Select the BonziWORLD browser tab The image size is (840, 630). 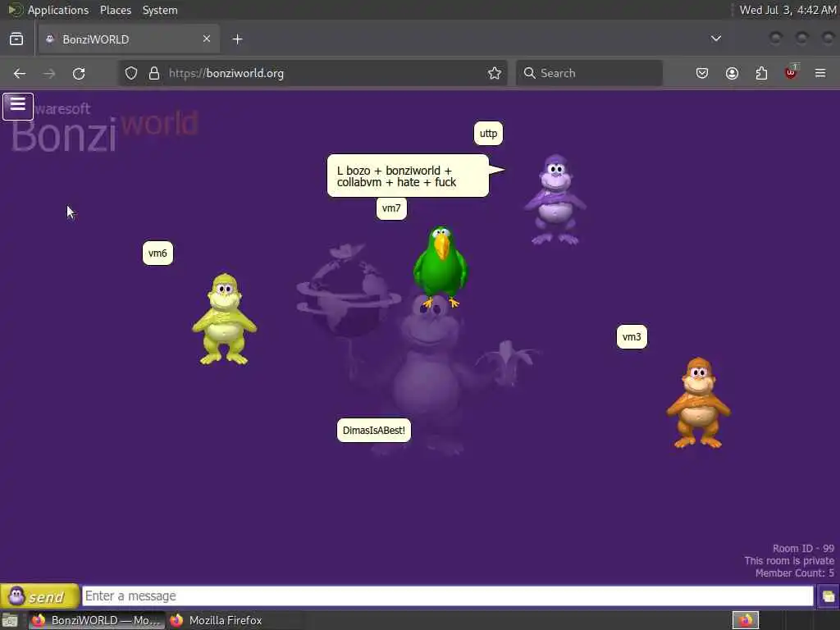tap(129, 39)
